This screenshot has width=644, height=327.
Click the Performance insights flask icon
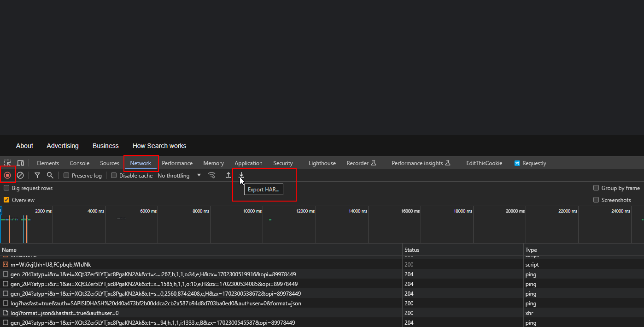[447, 163]
